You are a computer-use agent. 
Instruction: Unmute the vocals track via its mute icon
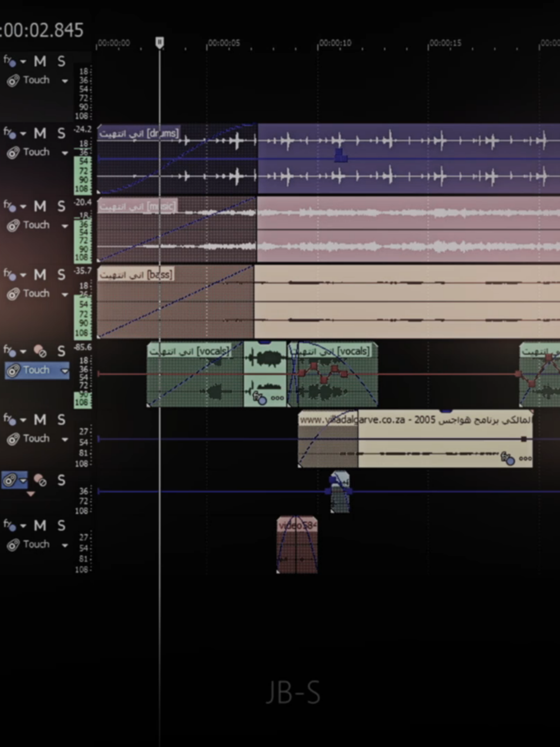tap(40, 351)
